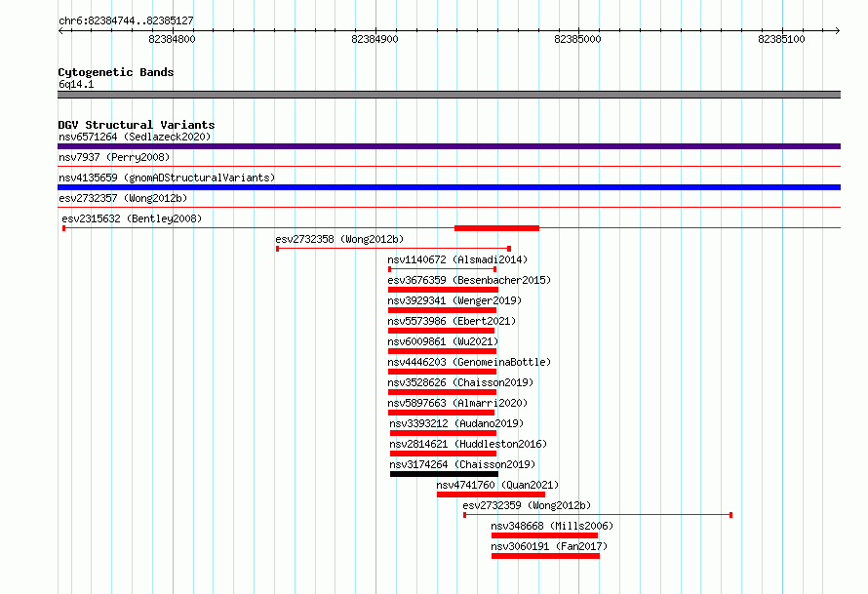Viewport: 868px width, 594px height.
Task: Click the esv2732359 (Wong2012b) label
Action: 527,505
